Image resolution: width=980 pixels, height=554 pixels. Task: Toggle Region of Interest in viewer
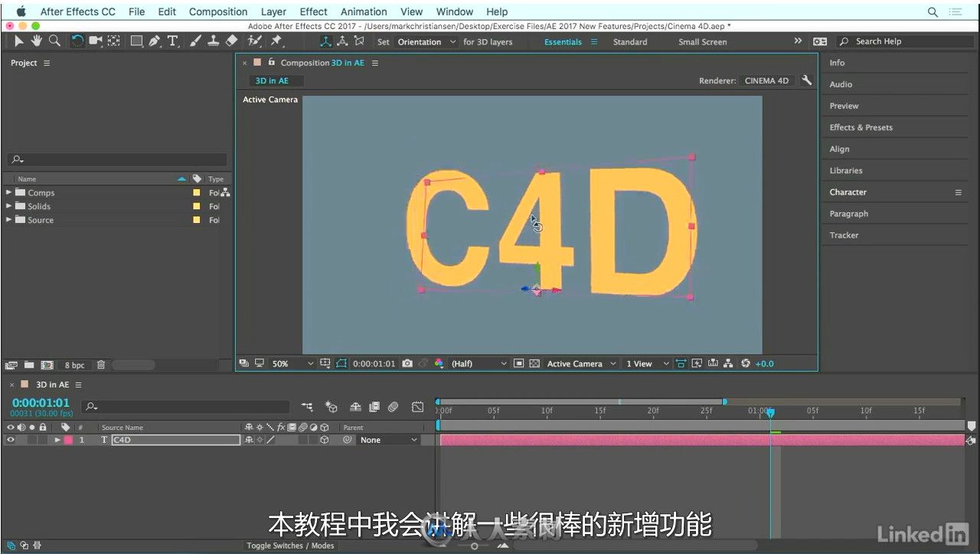[518, 363]
